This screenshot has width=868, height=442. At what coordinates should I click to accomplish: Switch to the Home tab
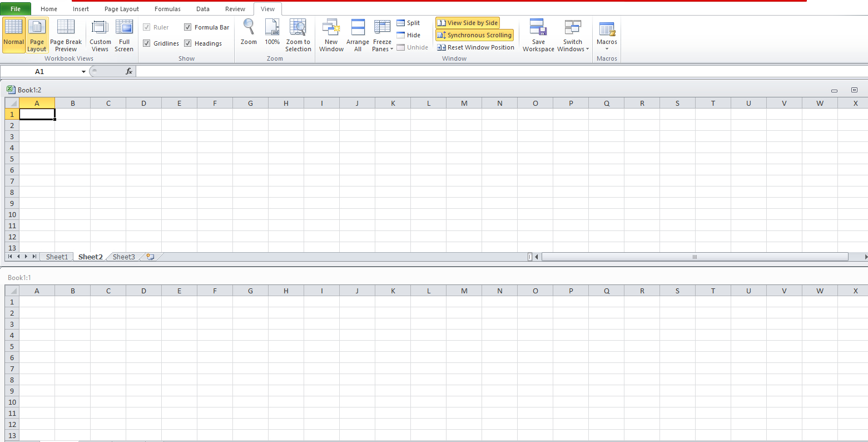[x=49, y=9]
